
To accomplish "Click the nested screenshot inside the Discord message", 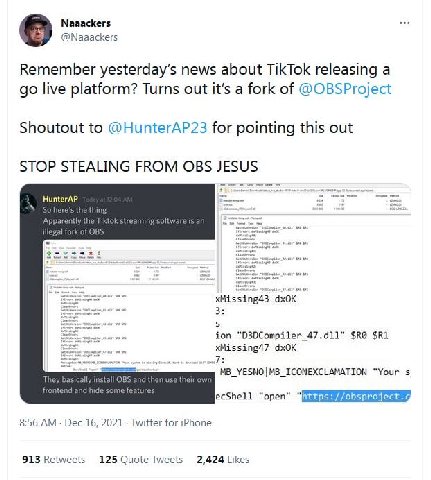I will coord(129,306).
